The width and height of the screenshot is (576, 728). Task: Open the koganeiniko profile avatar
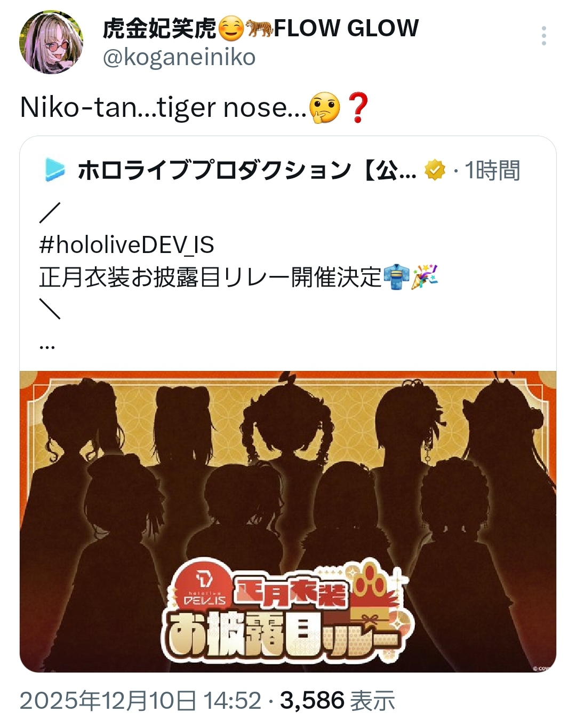pos(51,42)
